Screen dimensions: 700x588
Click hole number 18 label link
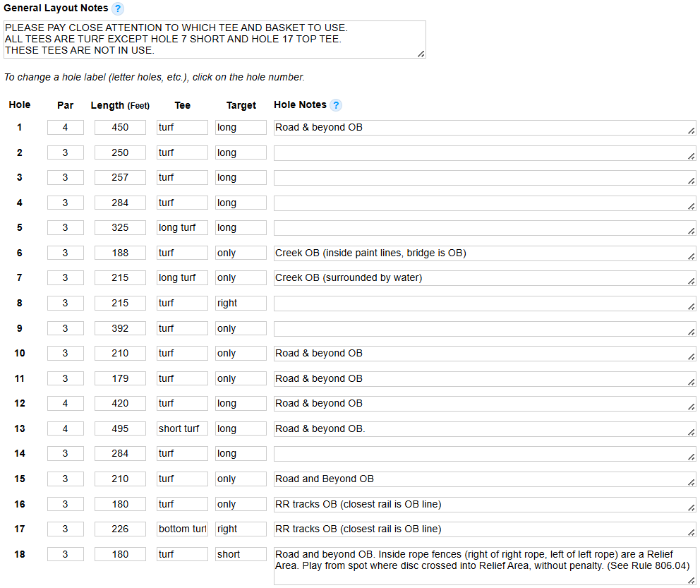pyautogui.click(x=20, y=554)
